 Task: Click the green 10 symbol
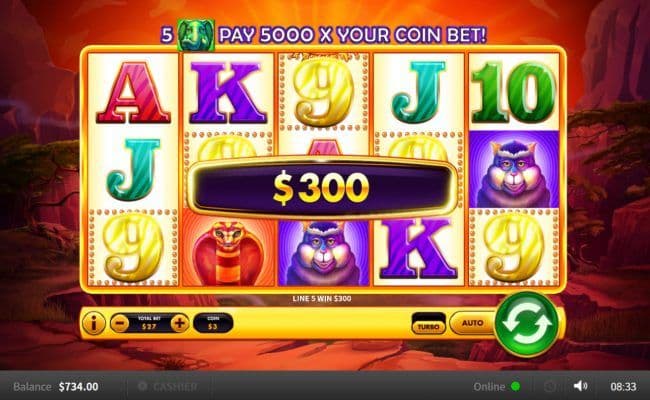pos(514,92)
